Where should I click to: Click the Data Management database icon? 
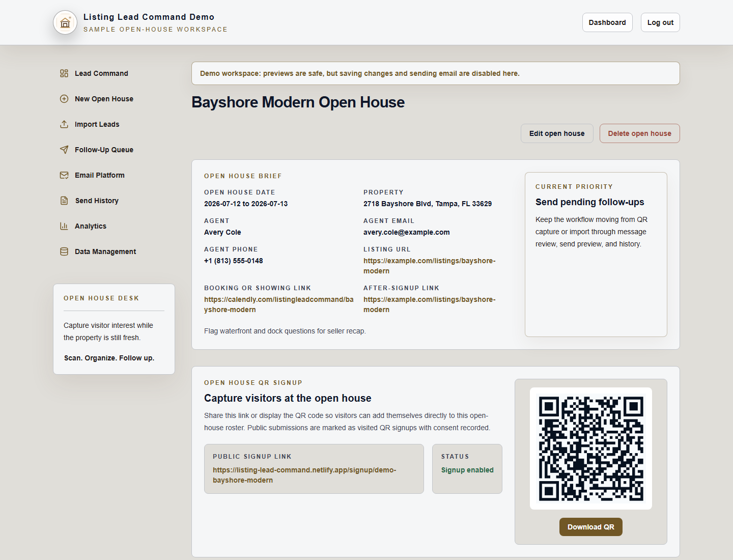64,251
